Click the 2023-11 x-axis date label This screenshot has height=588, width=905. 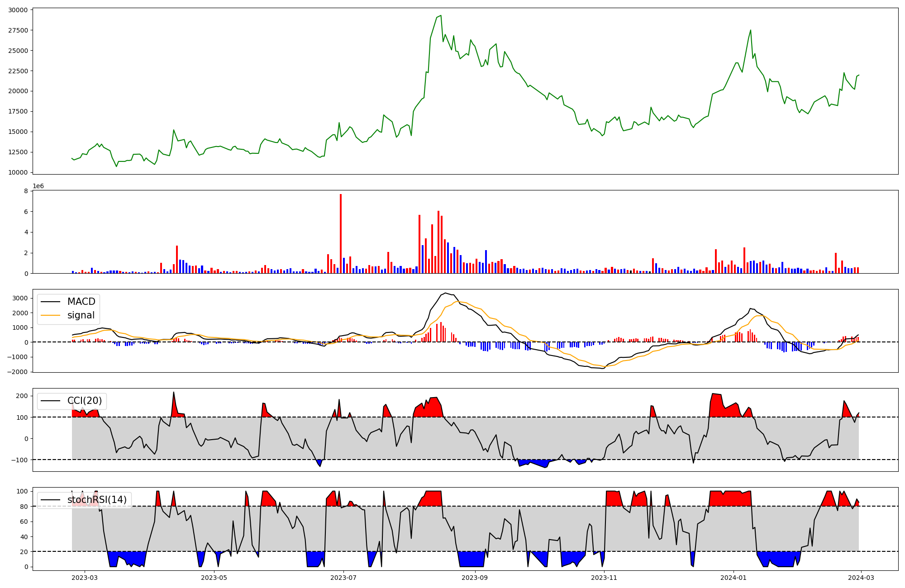coord(604,578)
